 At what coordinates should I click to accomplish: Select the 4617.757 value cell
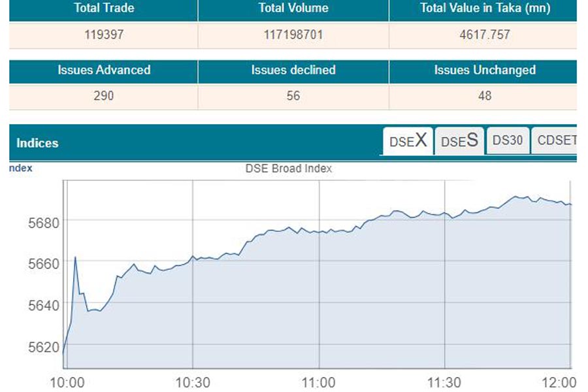(485, 35)
